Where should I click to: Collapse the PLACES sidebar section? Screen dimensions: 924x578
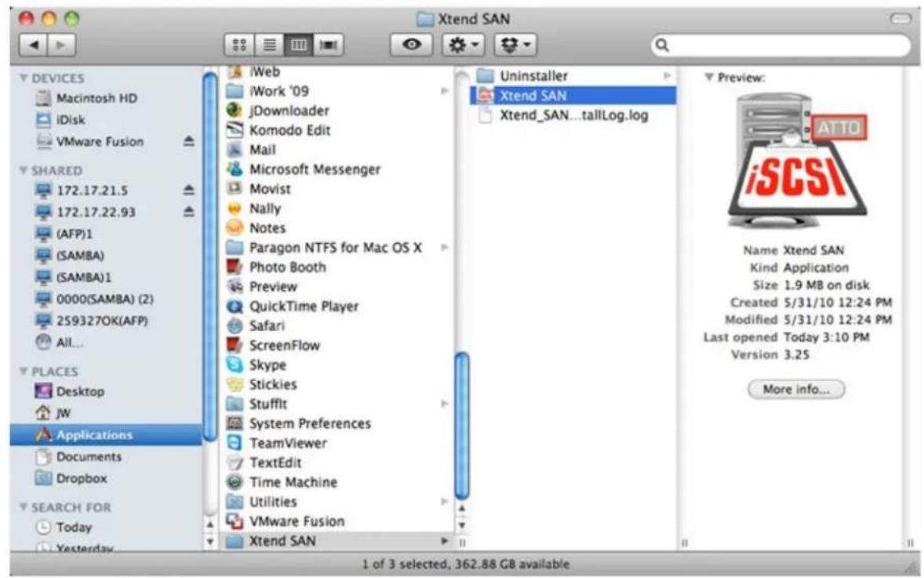pos(24,371)
